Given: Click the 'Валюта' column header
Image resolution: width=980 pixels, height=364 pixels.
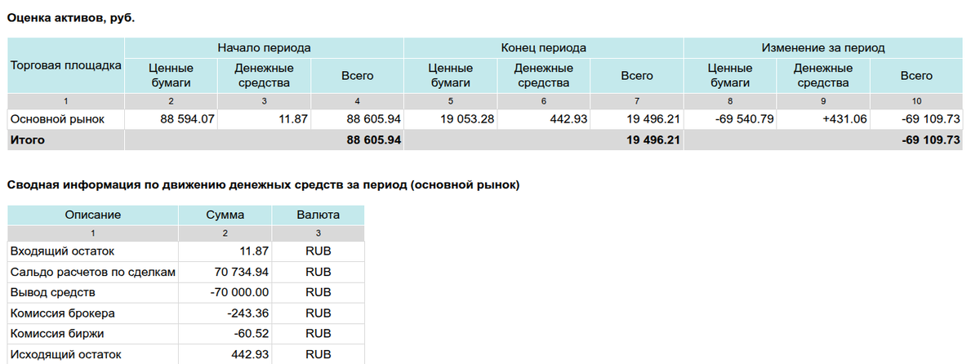Looking at the screenshot, I should point(318,215).
